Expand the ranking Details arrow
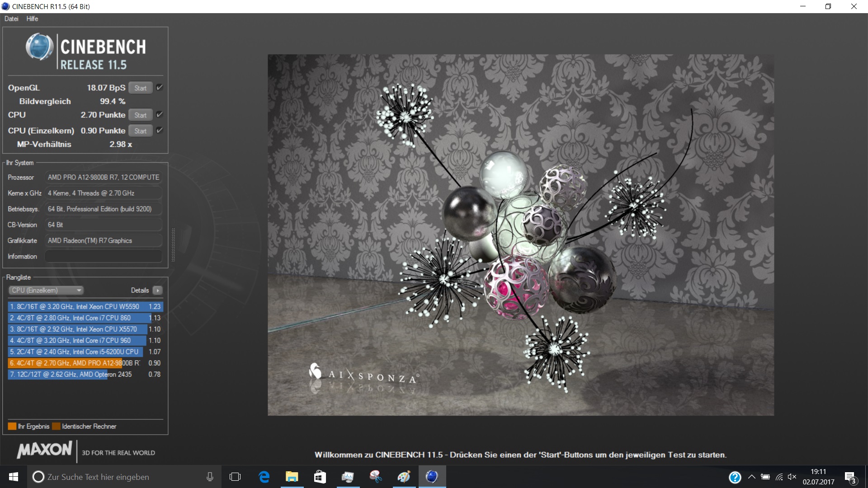 [158, 291]
